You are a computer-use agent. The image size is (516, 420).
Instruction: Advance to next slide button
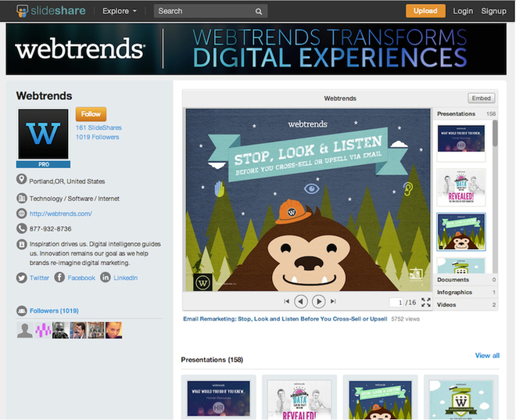[x=318, y=301]
